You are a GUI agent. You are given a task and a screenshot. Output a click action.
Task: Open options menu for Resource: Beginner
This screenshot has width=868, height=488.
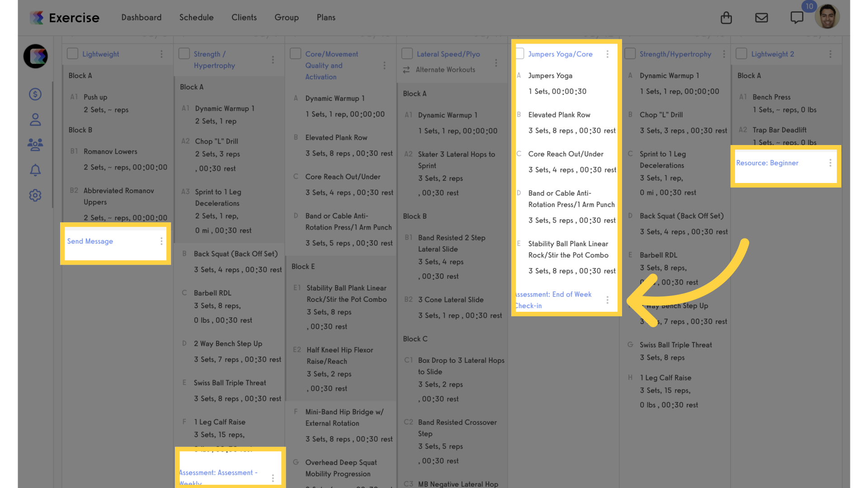(x=830, y=163)
